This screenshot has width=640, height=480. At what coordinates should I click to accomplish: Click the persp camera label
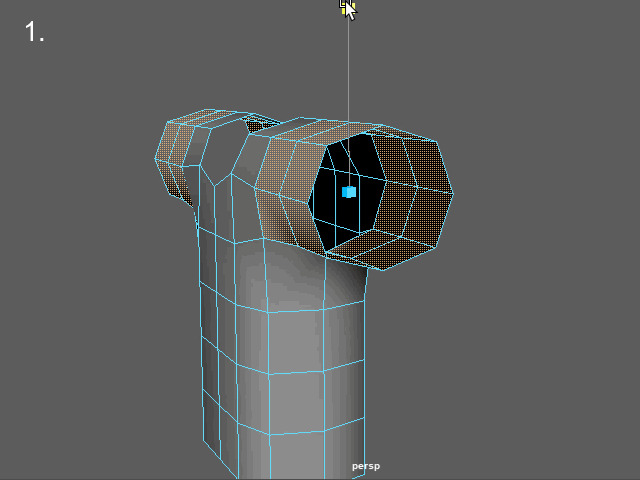click(366, 466)
